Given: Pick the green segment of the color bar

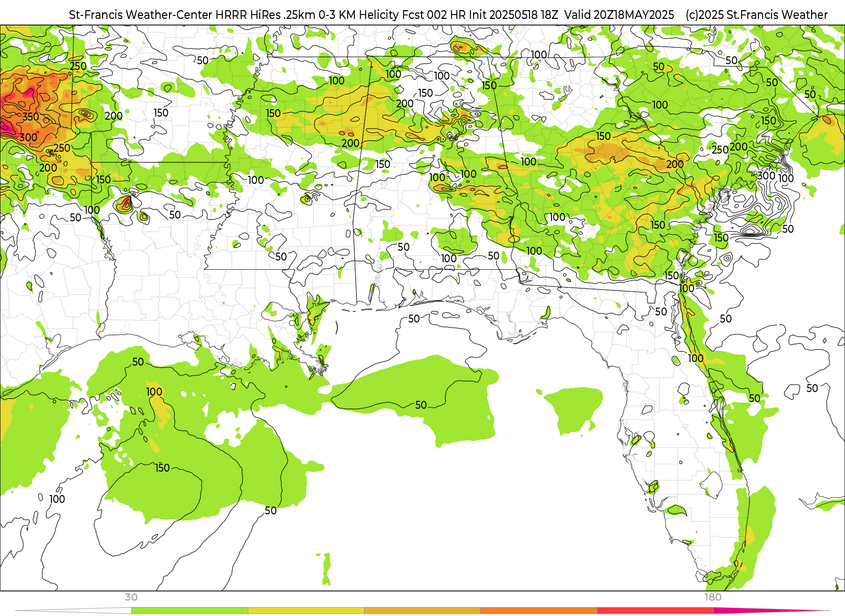Looking at the screenshot, I should [x=190, y=611].
